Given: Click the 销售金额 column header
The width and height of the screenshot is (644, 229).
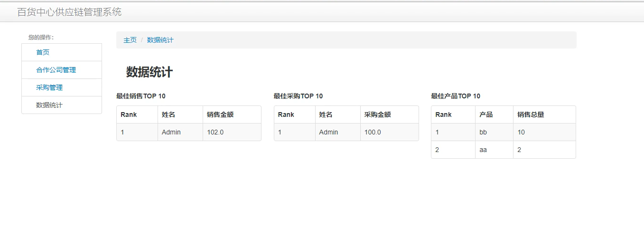Looking at the screenshot, I should point(220,114).
